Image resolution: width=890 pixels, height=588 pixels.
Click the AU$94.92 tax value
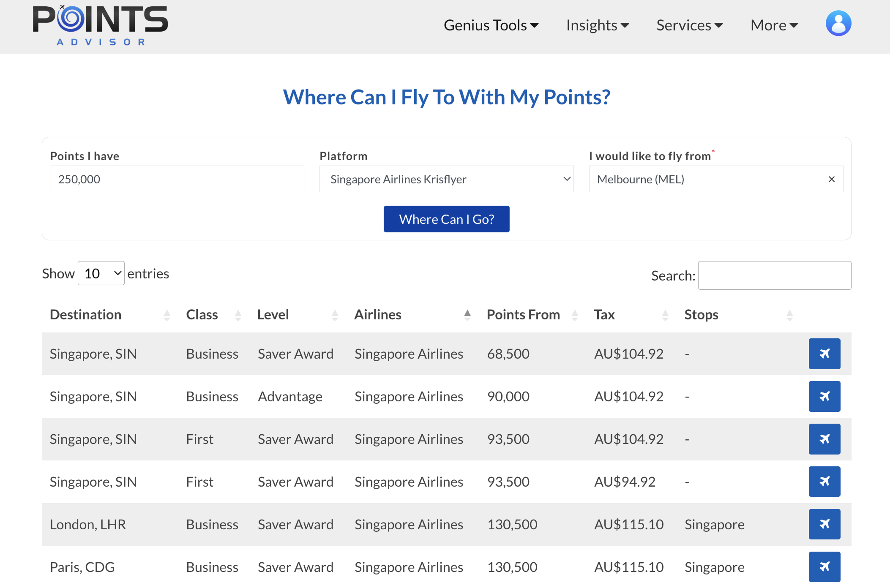pyautogui.click(x=625, y=482)
